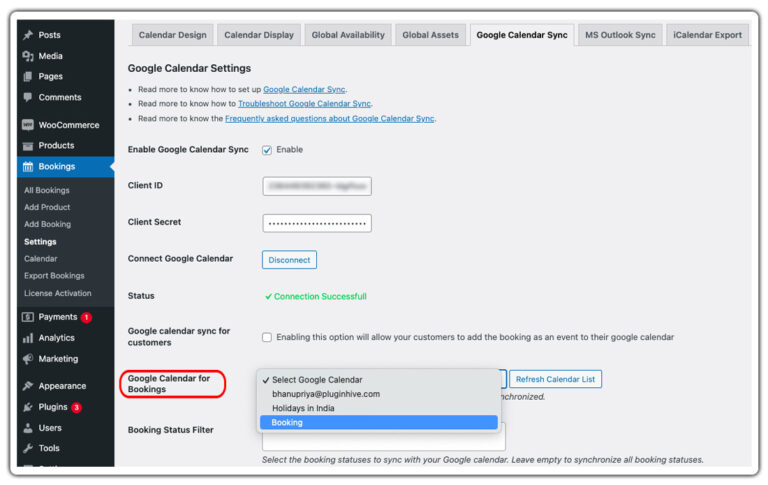
Task: Click the Media icon in sidebar
Action: (28, 56)
